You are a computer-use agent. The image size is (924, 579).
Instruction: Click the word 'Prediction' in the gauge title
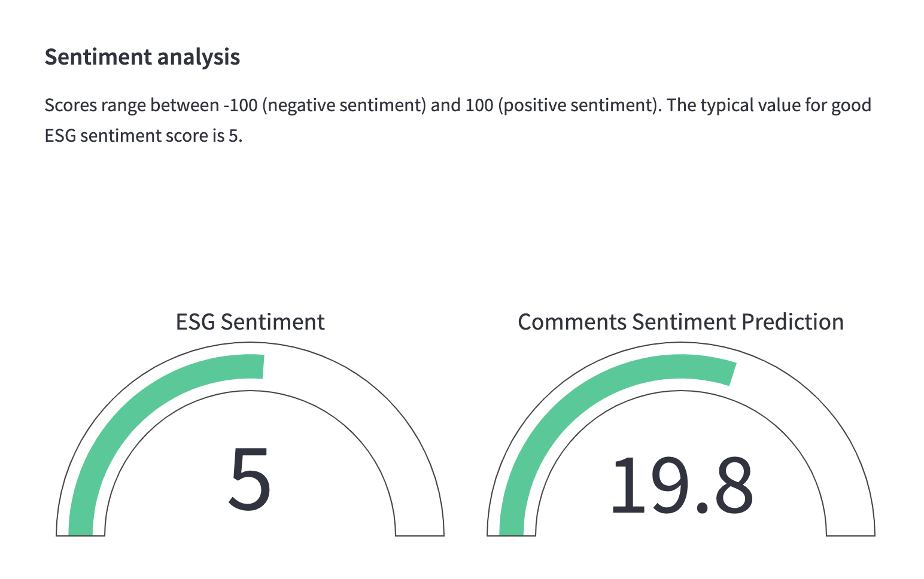[793, 322]
